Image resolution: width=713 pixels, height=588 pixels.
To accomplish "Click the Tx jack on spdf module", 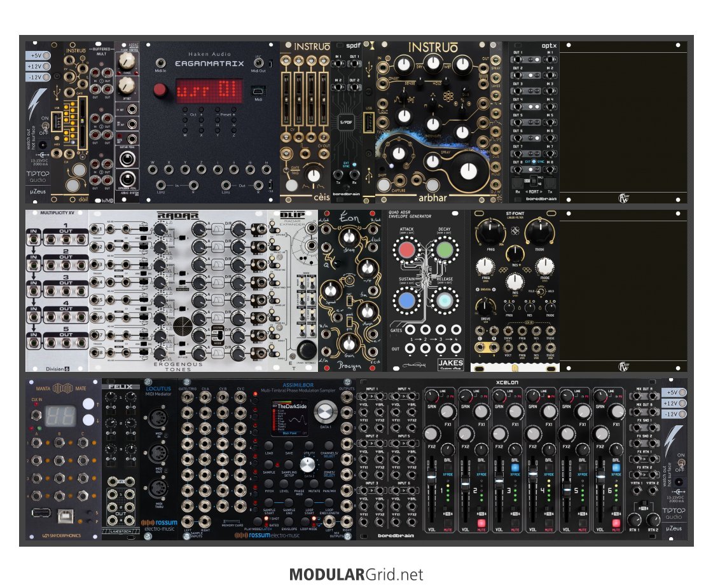I will (338, 174).
